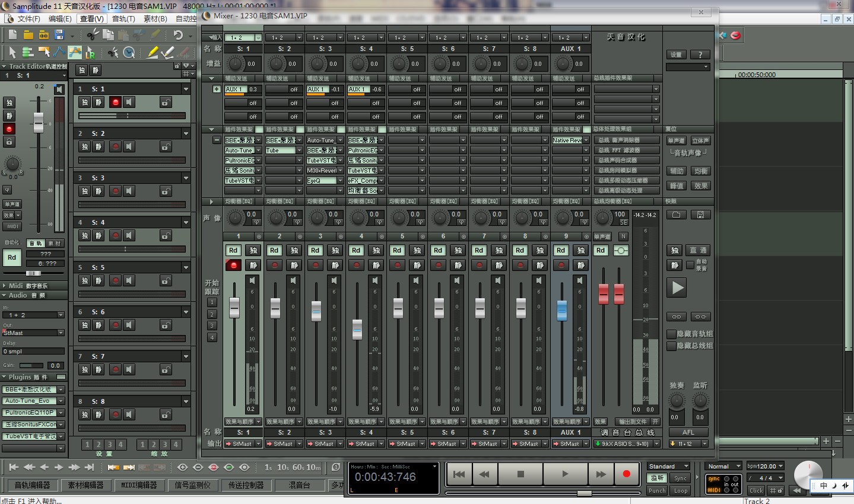Screen dimensions: 854x504
Task: Click the time display 0:00:43:746
Action: 385,477
